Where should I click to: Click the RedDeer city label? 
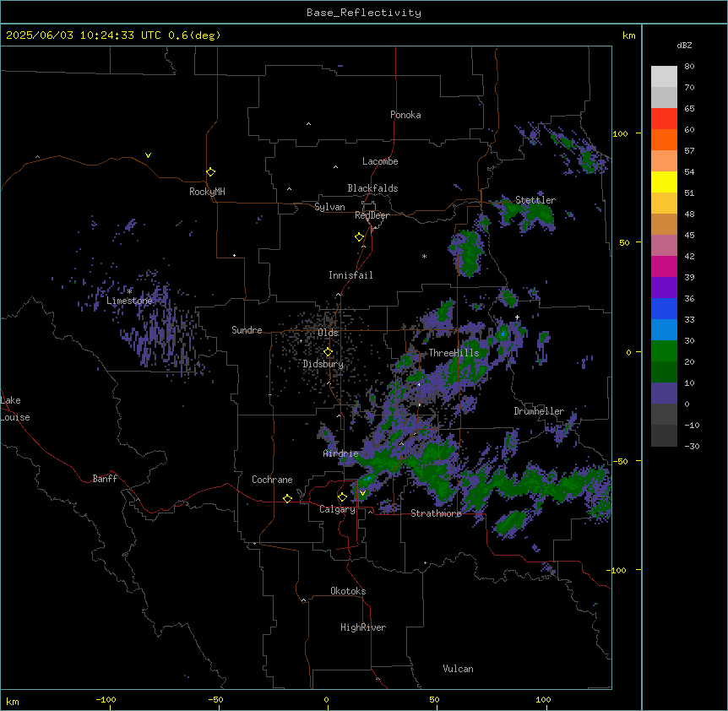click(372, 215)
